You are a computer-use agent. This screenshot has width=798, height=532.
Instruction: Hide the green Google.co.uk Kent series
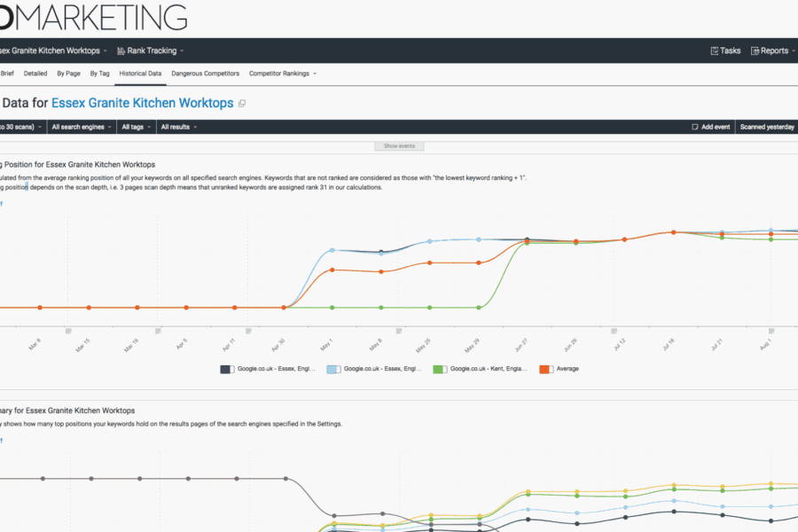click(x=439, y=369)
